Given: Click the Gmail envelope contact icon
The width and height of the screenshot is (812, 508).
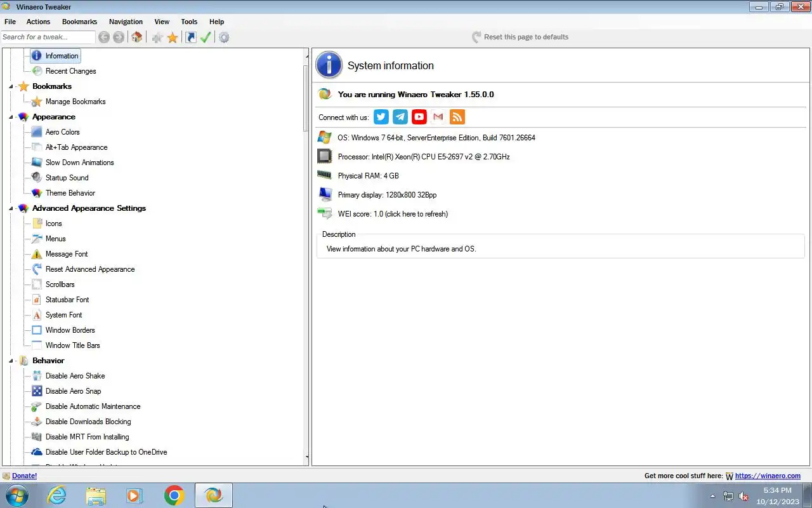Looking at the screenshot, I should [438, 117].
